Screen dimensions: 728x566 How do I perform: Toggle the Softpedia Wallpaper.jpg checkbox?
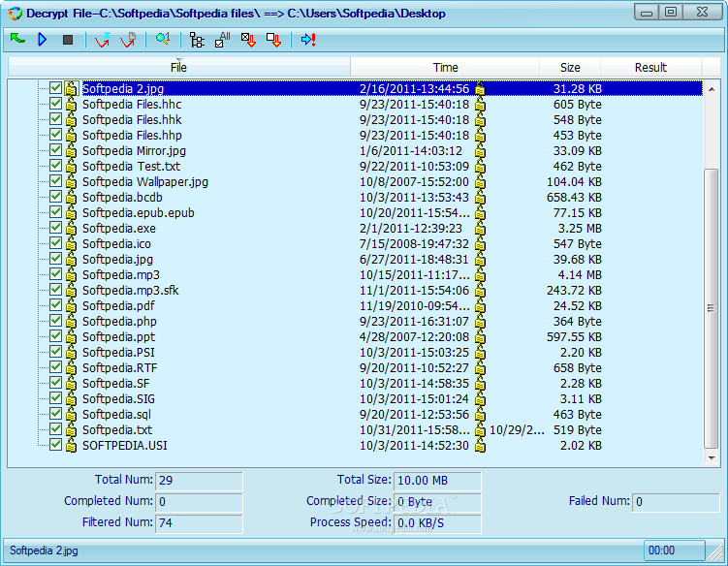click(55, 180)
